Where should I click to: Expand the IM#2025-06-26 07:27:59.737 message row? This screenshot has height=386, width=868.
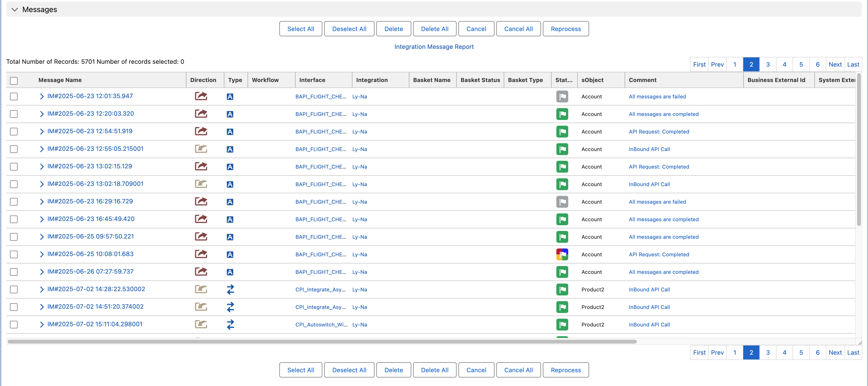point(42,271)
